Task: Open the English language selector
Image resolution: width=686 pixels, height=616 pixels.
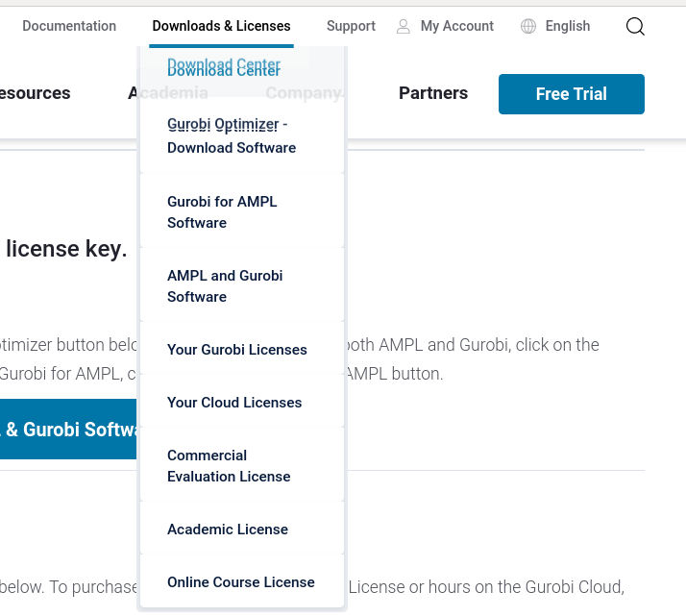Action: pyautogui.click(x=567, y=27)
